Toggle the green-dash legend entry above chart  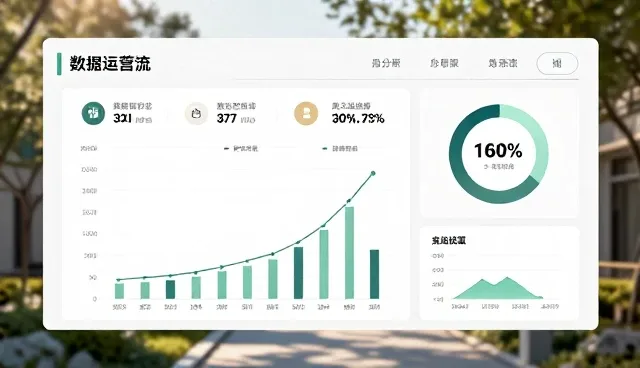pos(340,149)
